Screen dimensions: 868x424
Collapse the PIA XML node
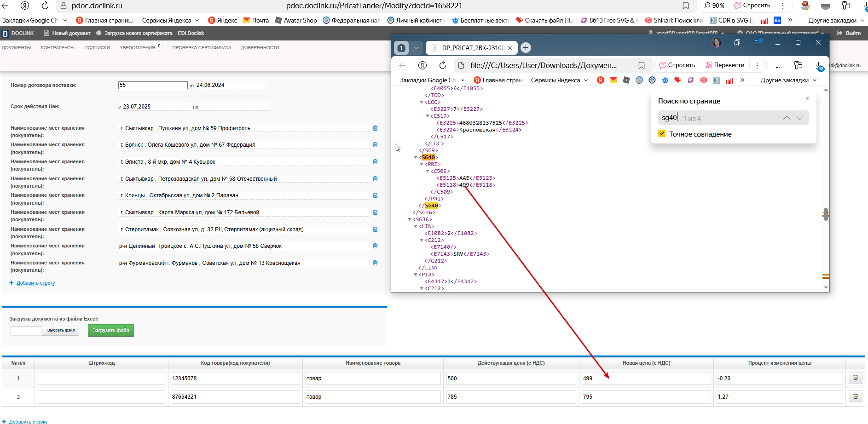[x=416, y=275]
